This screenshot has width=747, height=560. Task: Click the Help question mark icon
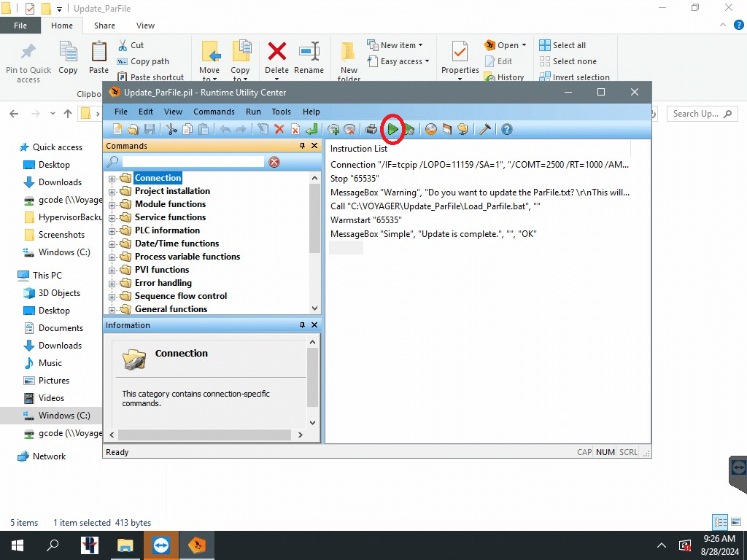point(507,130)
